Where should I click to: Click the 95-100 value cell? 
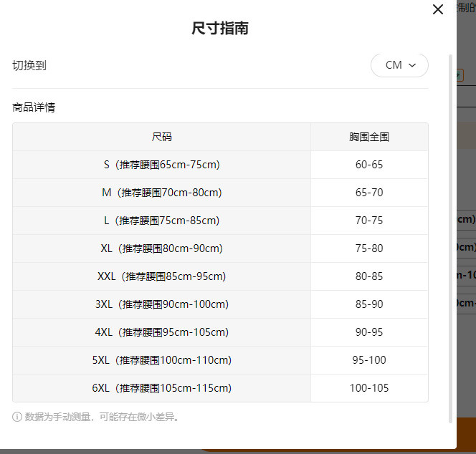point(369,360)
